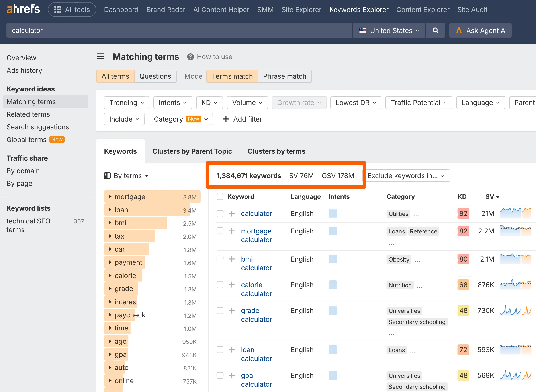Open Search suggestions in sidebar

[x=37, y=127]
